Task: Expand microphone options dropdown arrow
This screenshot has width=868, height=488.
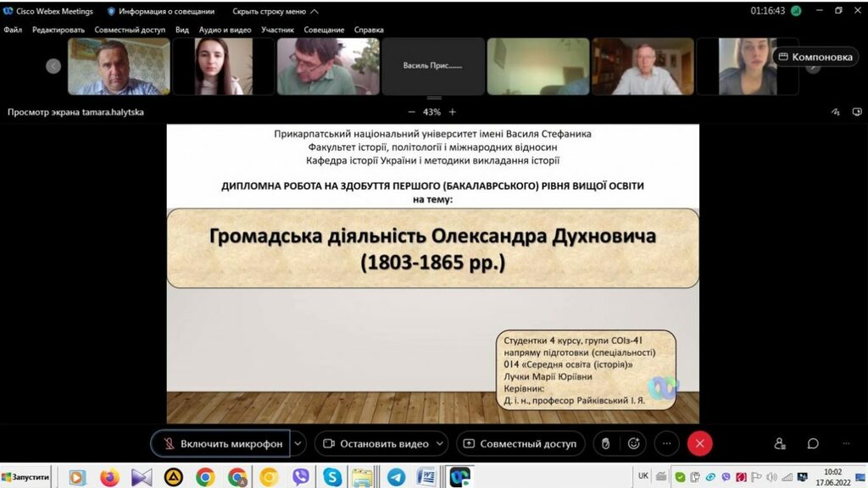Action: [298, 443]
